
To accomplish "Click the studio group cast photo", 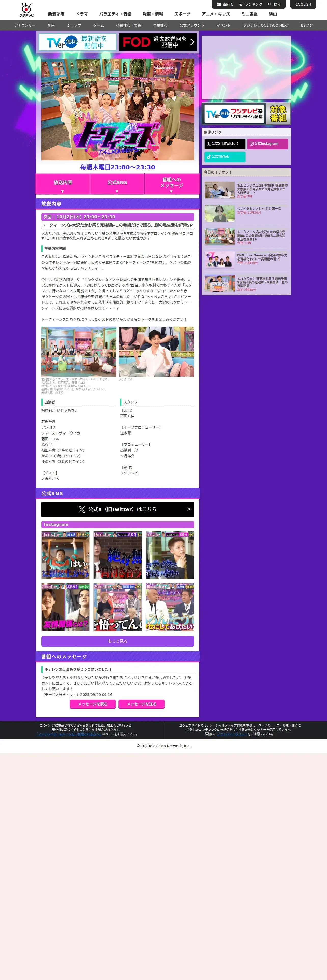I will pos(79,352).
